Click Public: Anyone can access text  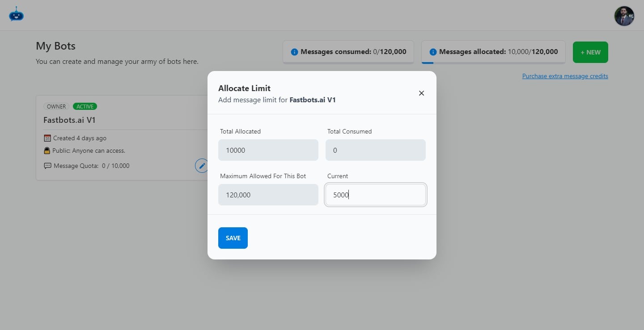89,150
